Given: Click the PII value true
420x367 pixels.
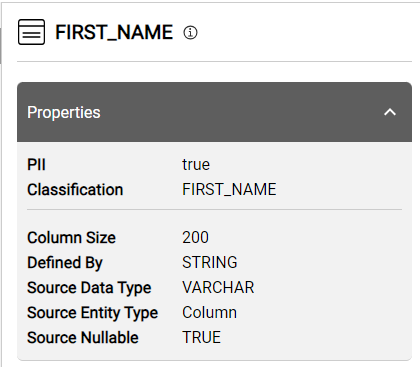Looking at the screenshot, I should click(196, 165).
